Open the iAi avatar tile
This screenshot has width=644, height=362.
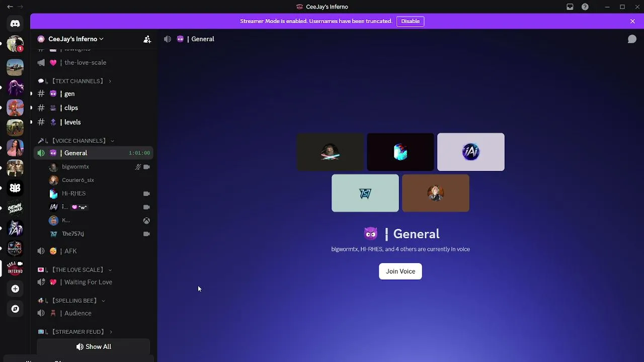[x=471, y=152]
